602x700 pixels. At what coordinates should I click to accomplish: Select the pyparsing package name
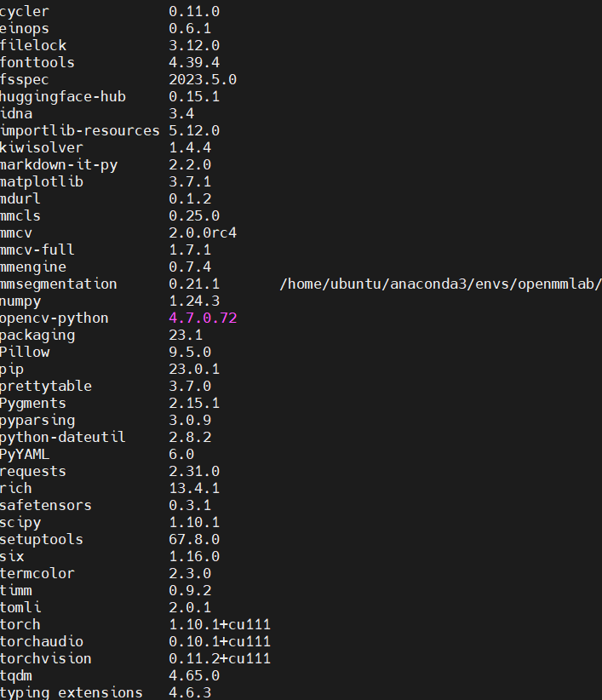pyautogui.click(x=37, y=421)
